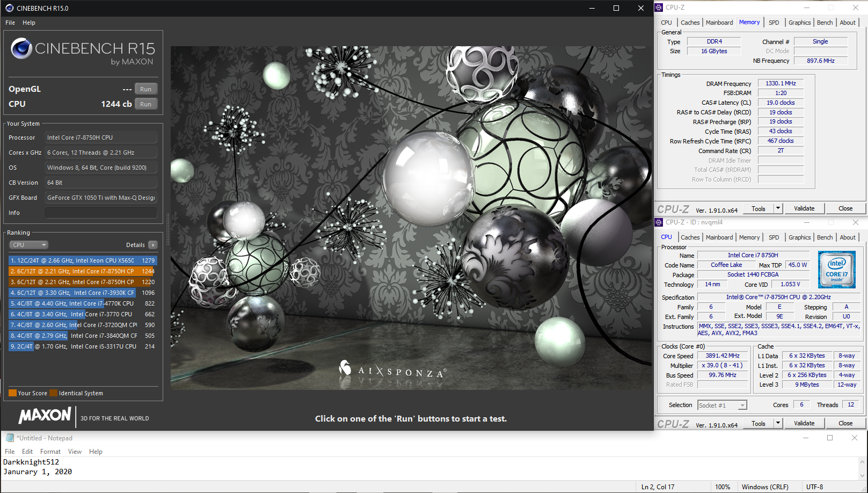Minimize the Notepad window

[x=805, y=438]
